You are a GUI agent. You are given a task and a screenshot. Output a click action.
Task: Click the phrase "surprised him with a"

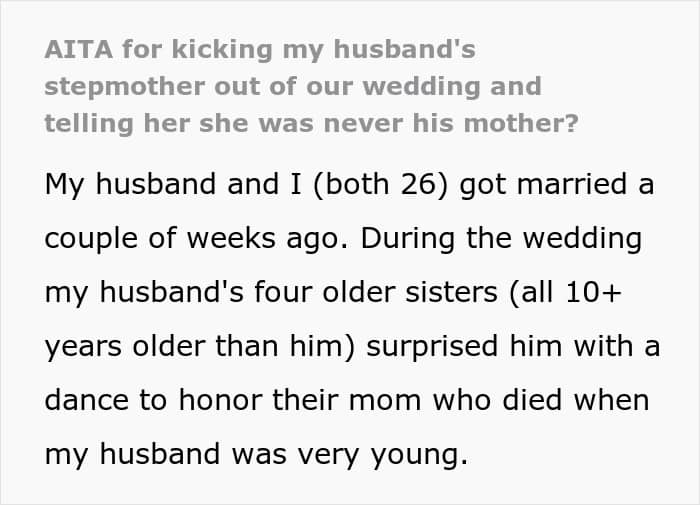(x=513, y=347)
